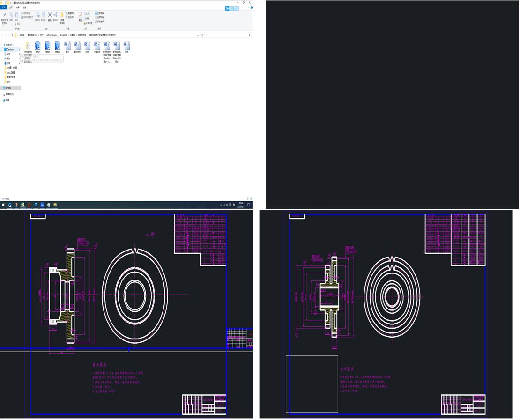Click the Up arrow navigation button
This screenshot has width=520, height=420.
(12, 35)
